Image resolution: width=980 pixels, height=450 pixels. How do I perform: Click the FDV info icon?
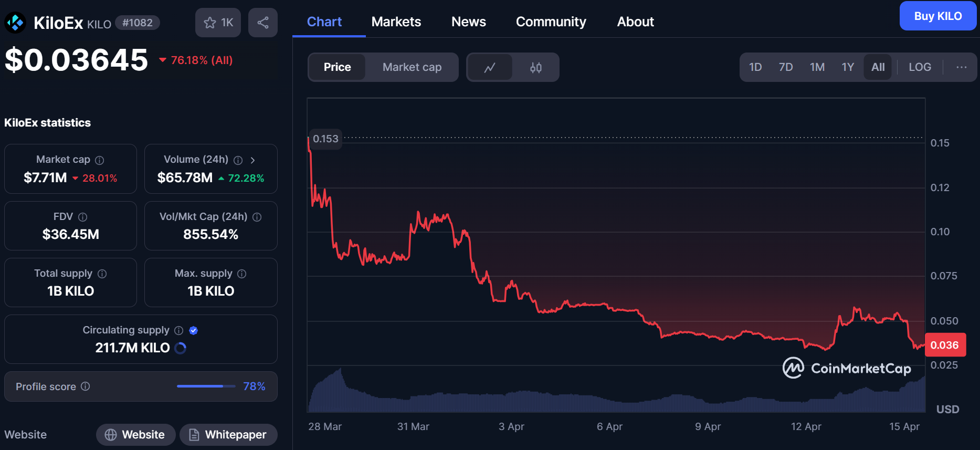(83, 217)
